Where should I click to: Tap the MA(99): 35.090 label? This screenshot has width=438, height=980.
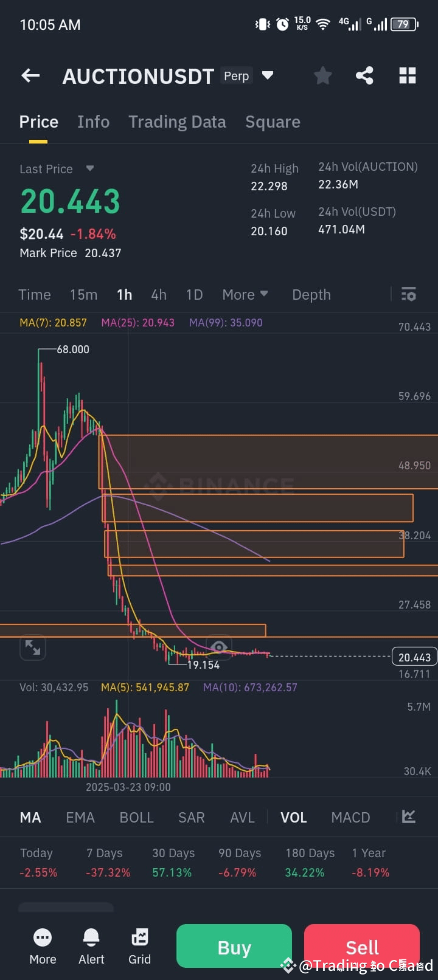(226, 323)
